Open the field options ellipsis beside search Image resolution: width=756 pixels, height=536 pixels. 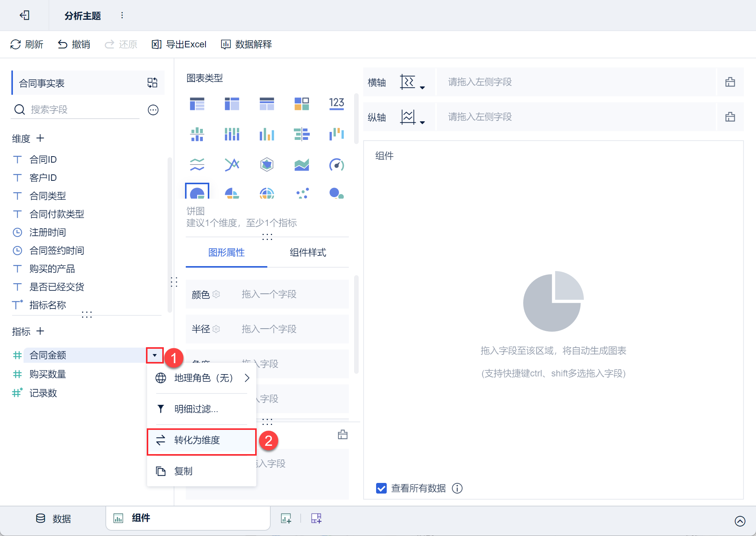click(x=153, y=110)
